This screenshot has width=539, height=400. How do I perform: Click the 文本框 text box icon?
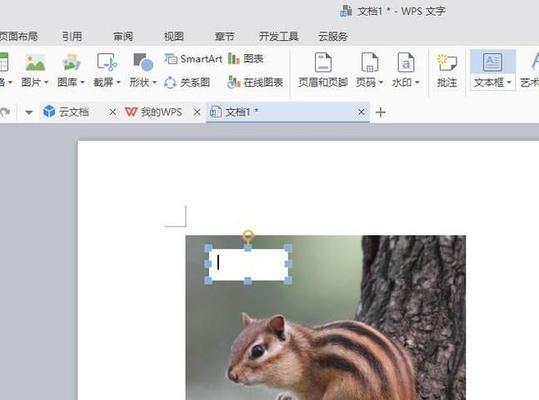pyautogui.click(x=493, y=62)
